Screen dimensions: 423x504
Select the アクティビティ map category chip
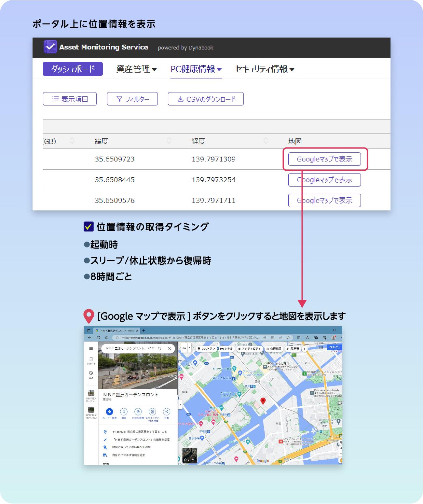(x=249, y=349)
